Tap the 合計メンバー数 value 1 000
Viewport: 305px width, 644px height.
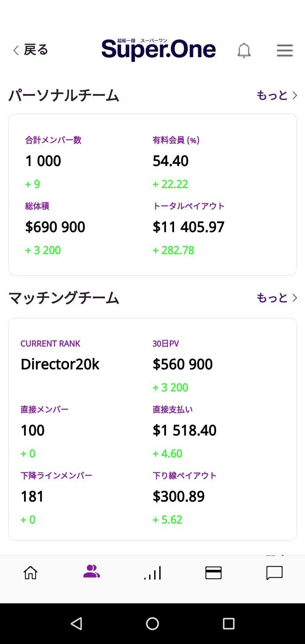(x=43, y=161)
